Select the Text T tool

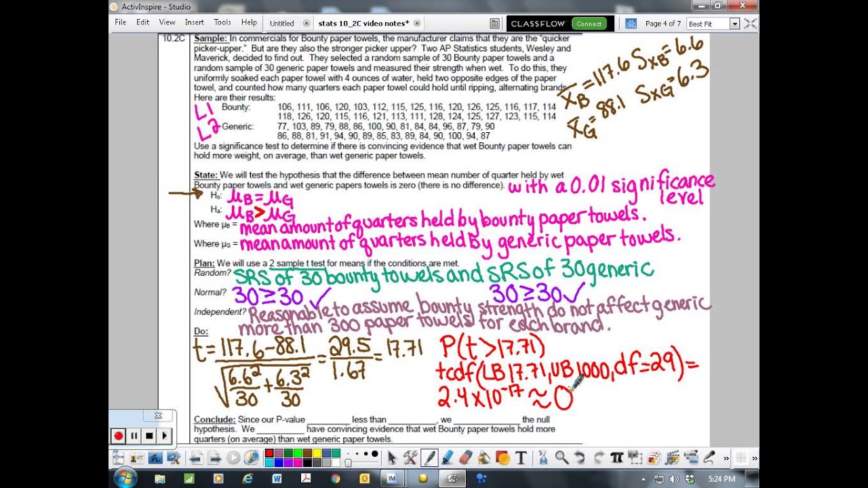click(521, 457)
